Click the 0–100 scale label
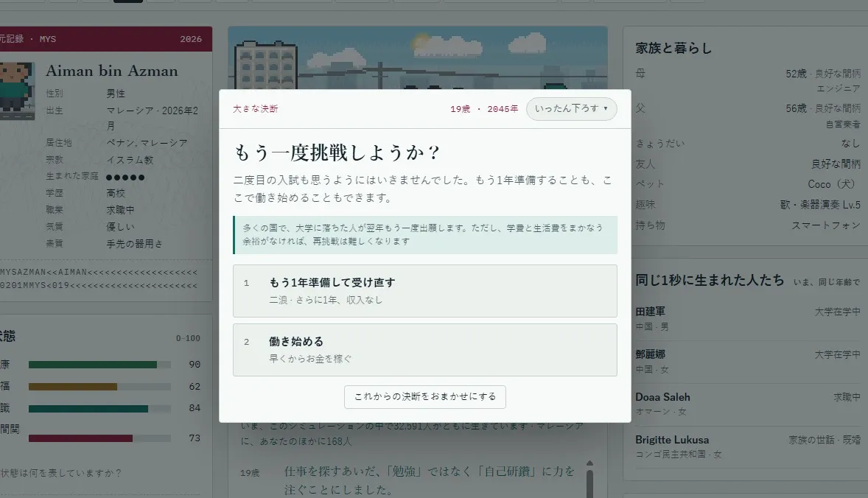The width and height of the screenshot is (868, 498). click(188, 338)
